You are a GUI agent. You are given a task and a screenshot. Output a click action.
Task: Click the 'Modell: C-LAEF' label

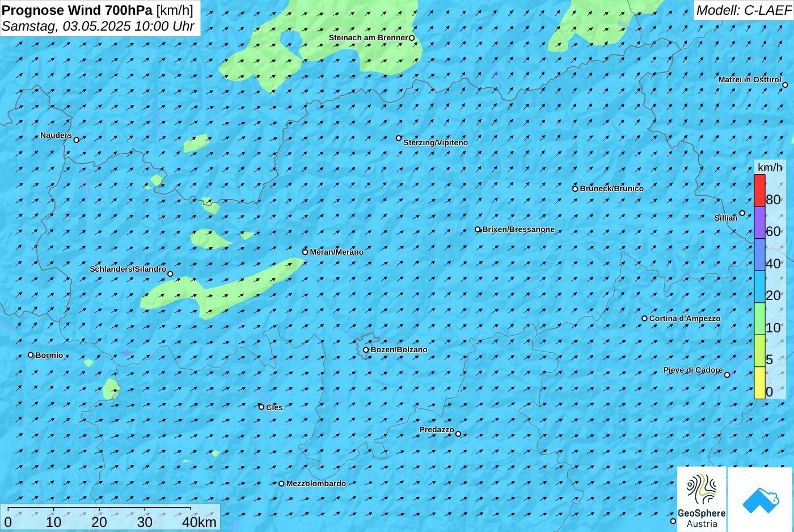pyautogui.click(x=744, y=10)
